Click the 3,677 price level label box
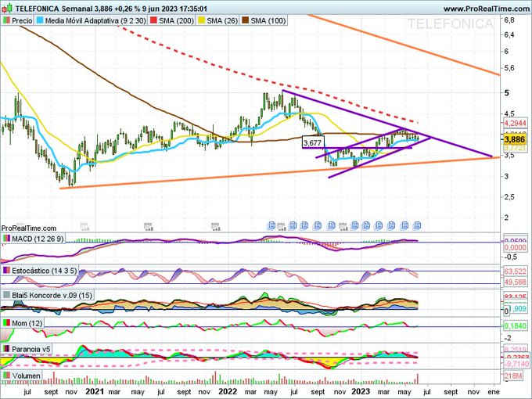Viewport: 532px width, 399px height. coord(313,142)
